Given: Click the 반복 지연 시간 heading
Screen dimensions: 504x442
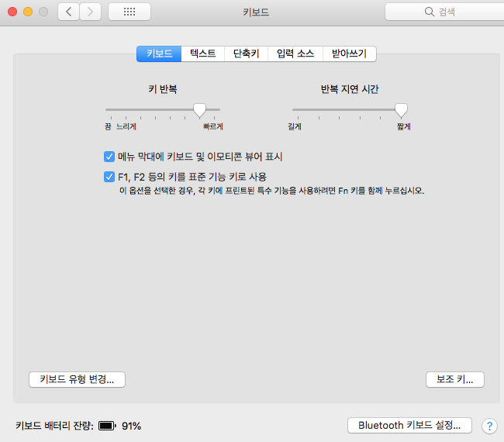Looking at the screenshot, I should click(350, 89).
